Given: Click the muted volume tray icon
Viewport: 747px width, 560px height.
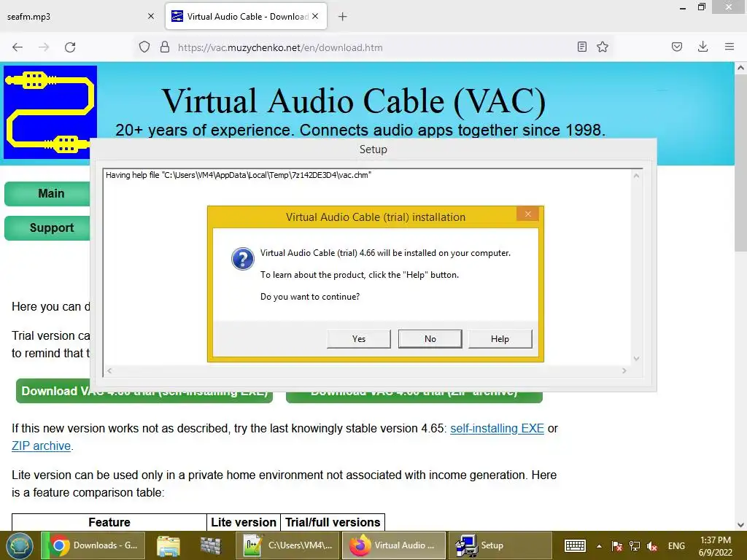Looking at the screenshot, I should (652, 546).
